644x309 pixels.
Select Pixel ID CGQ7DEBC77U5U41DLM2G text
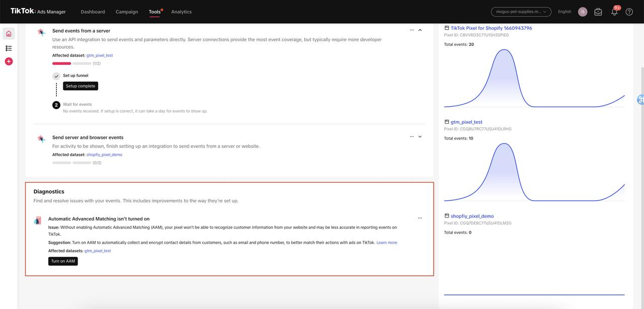(477, 223)
